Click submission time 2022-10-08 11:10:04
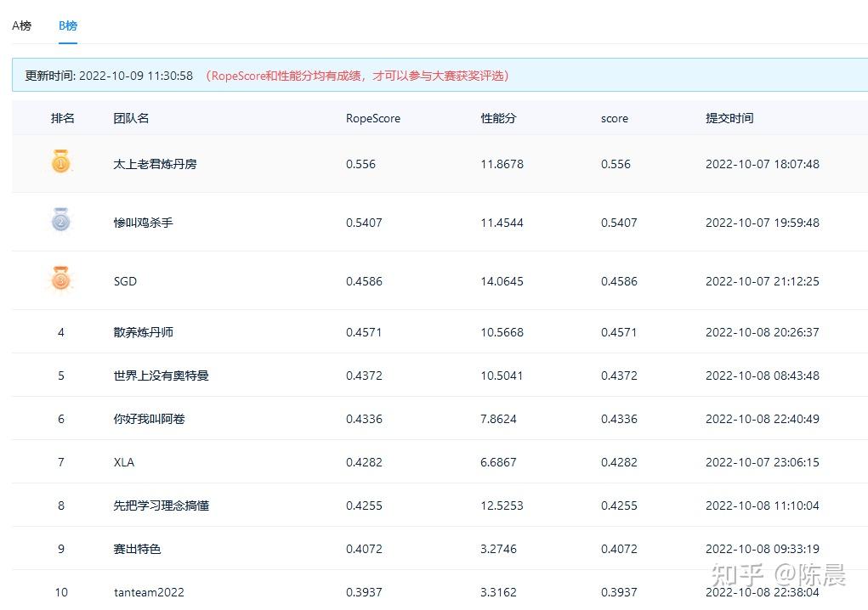 tap(763, 506)
